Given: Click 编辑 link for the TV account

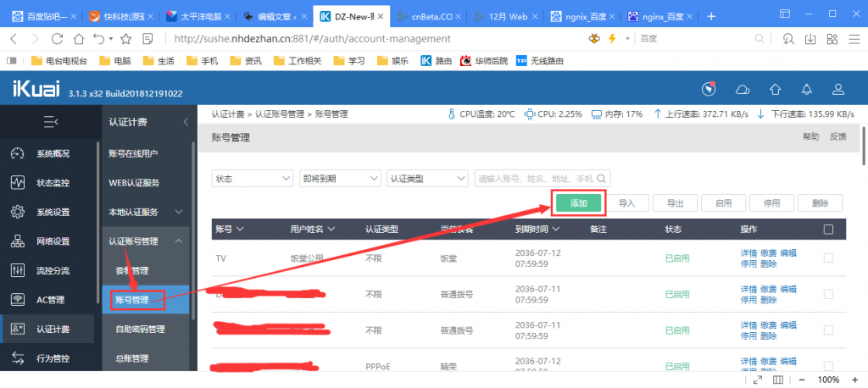Looking at the screenshot, I should [788, 253].
